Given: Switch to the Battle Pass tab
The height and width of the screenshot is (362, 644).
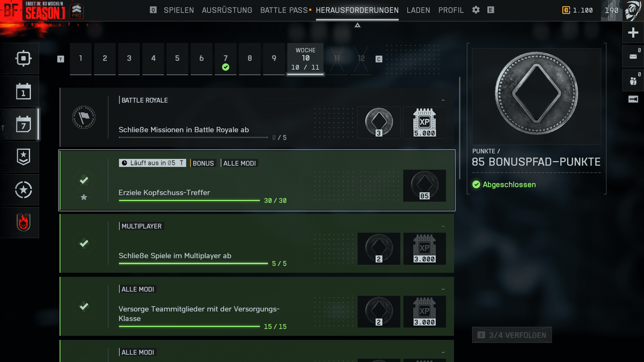Looking at the screenshot, I should [x=284, y=10].
